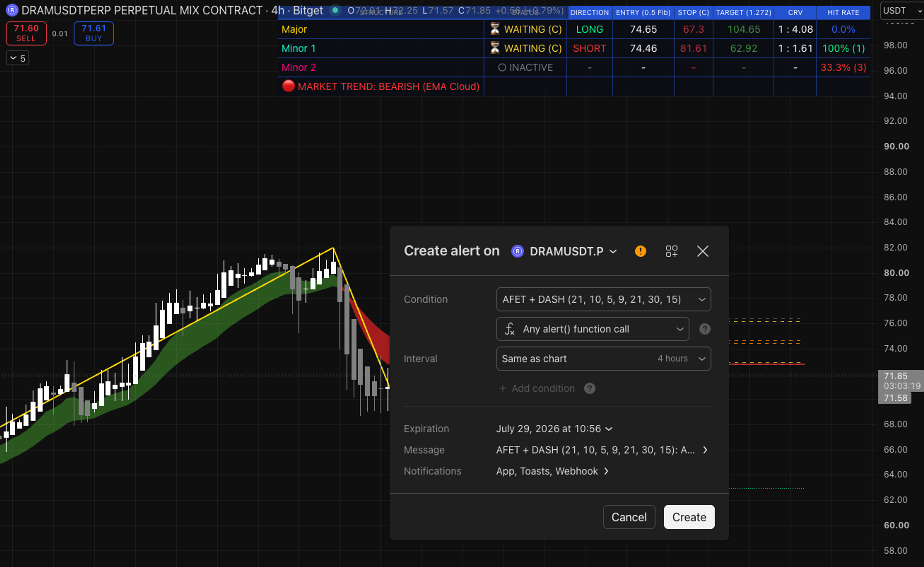The height and width of the screenshot is (567, 924).
Task: Click the stop value 67.3
Action: pos(693,29)
